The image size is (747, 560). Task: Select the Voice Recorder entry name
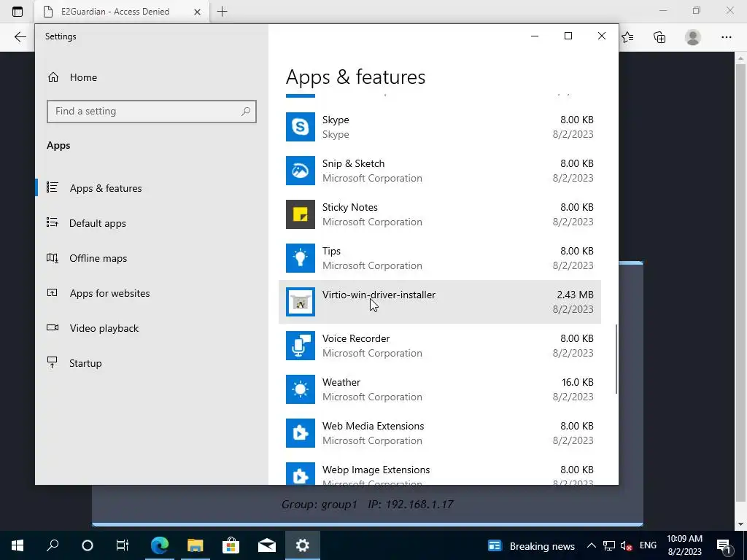coord(356,338)
